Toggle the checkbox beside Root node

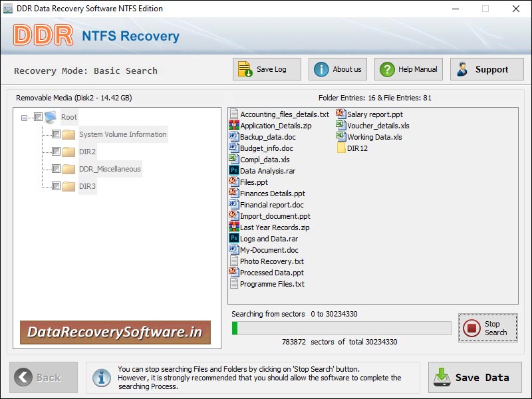coord(38,118)
